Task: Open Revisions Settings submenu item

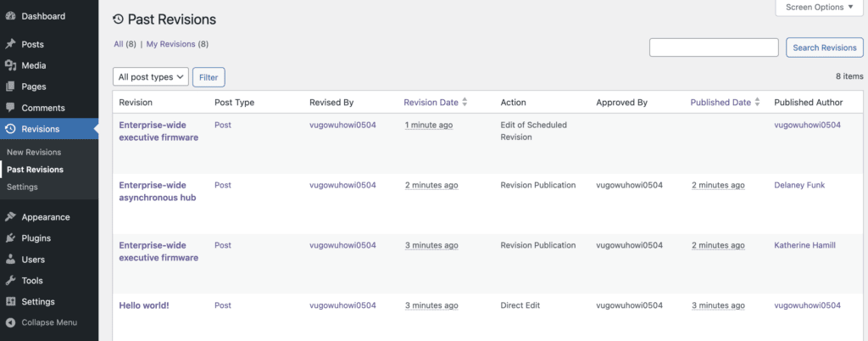Action: click(x=22, y=187)
